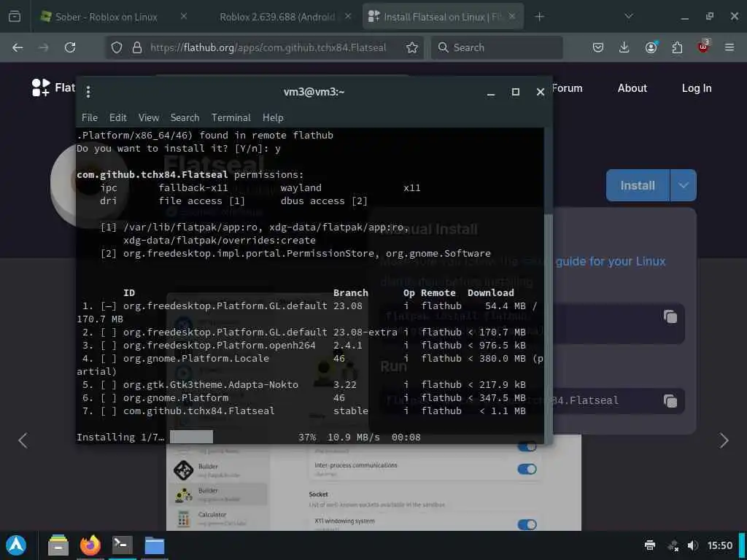This screenshot has height=560, width=747.
Task: Click the org.gtk.Gtk3theme.Adapta-Nokto row text
Action: 211,385
